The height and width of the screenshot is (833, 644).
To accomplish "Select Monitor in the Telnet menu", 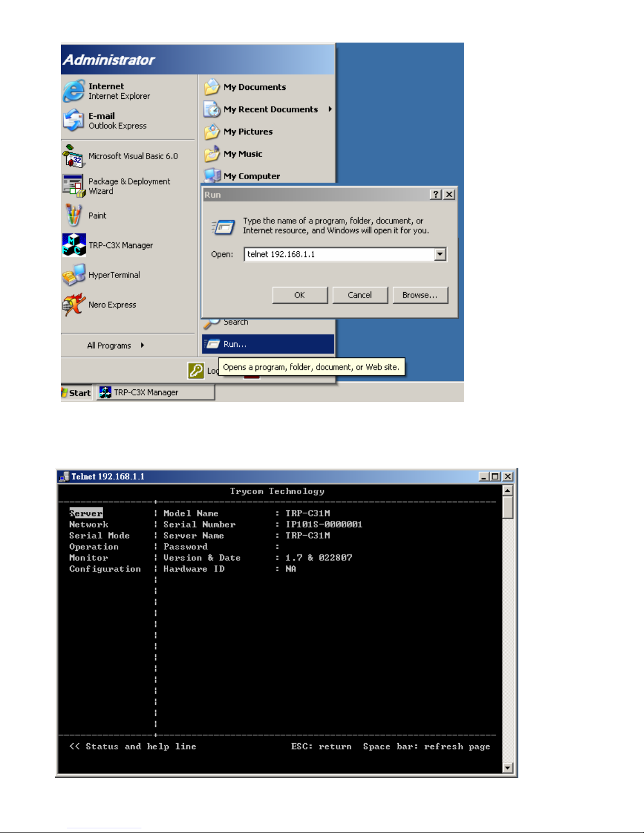I will tap(88, 558).
